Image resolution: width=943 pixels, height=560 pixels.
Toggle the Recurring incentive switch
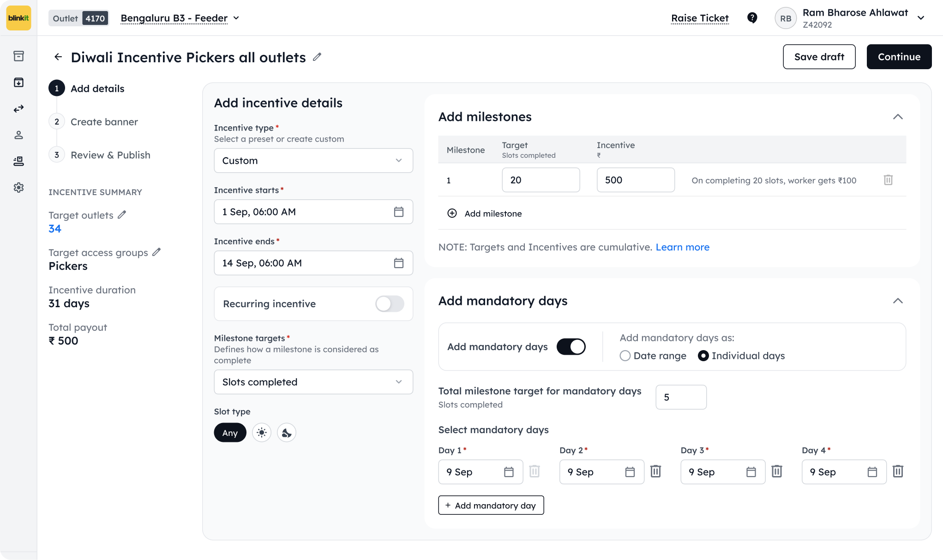coord(390,304)
